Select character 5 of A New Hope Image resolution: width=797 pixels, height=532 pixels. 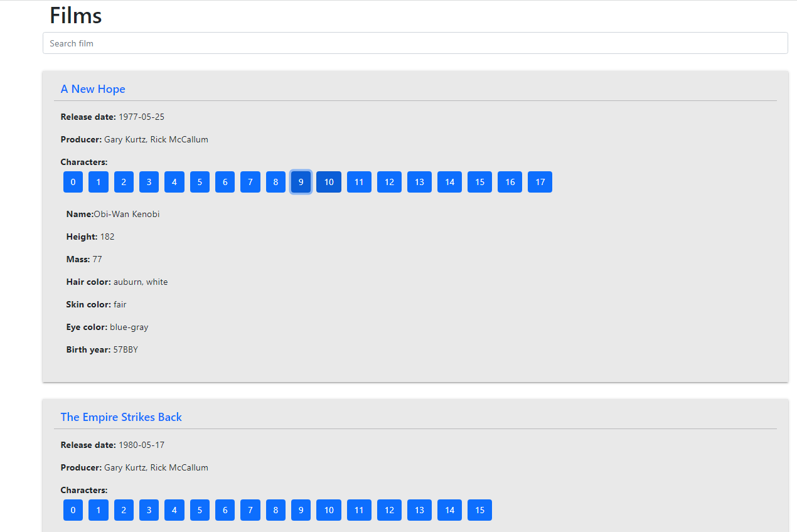(x=200, y=182)
